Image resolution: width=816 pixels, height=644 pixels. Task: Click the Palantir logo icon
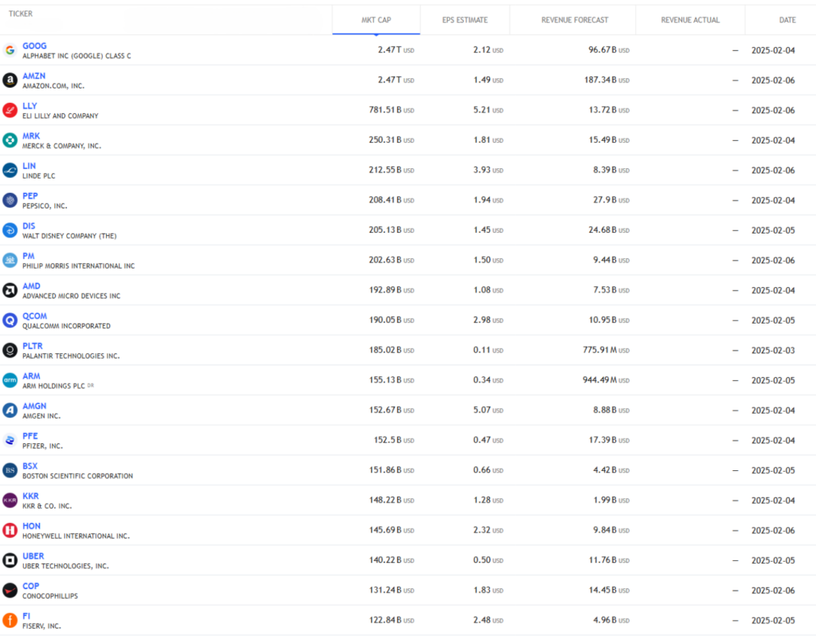point(10,351)
